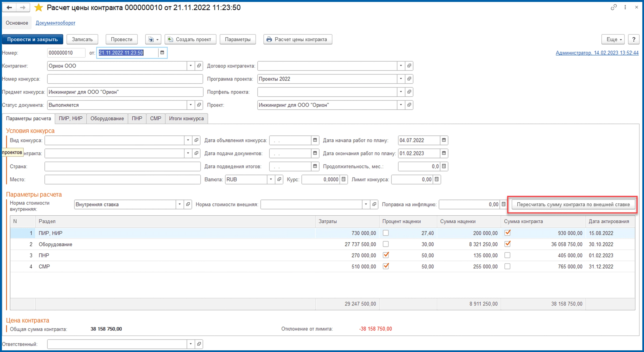Open calendar picker for document date
Viewport: 644px width, 352px height.
point(162,53)
